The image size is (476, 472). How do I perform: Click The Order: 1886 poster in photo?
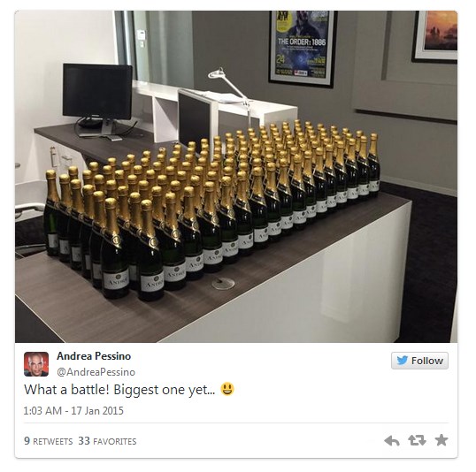click(x=303, y=49)
